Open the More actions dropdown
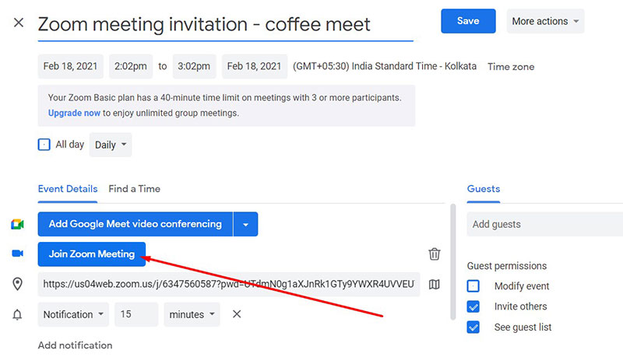Screen dimensions: 623x364 click(x=545, y=21)
